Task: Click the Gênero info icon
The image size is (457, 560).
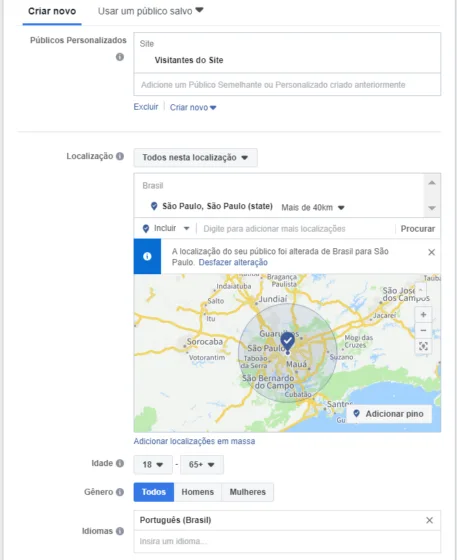Action: click(120, 492)
